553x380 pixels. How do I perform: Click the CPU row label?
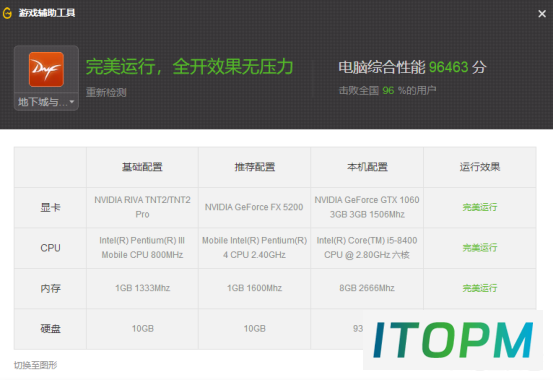coord(50,248)
